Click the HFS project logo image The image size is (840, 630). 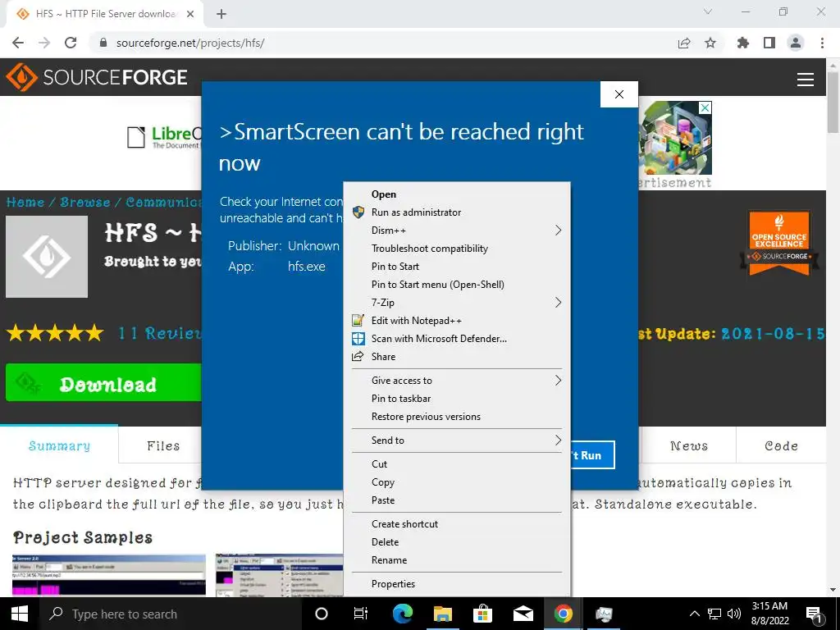47,257
